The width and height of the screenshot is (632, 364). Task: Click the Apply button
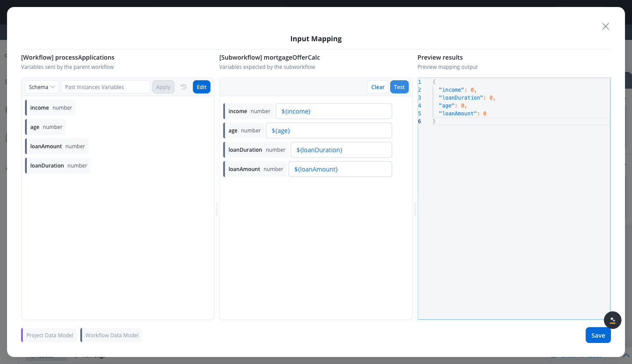(163, 87)
